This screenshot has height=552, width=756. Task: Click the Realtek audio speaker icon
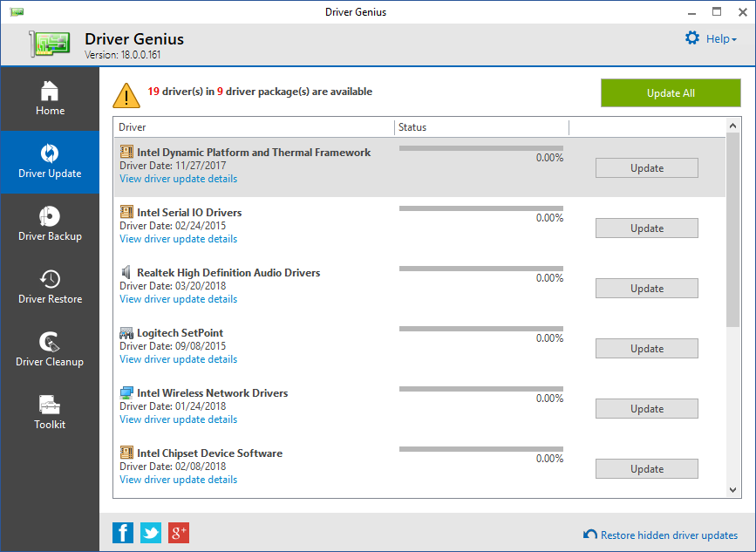[126, 272]
